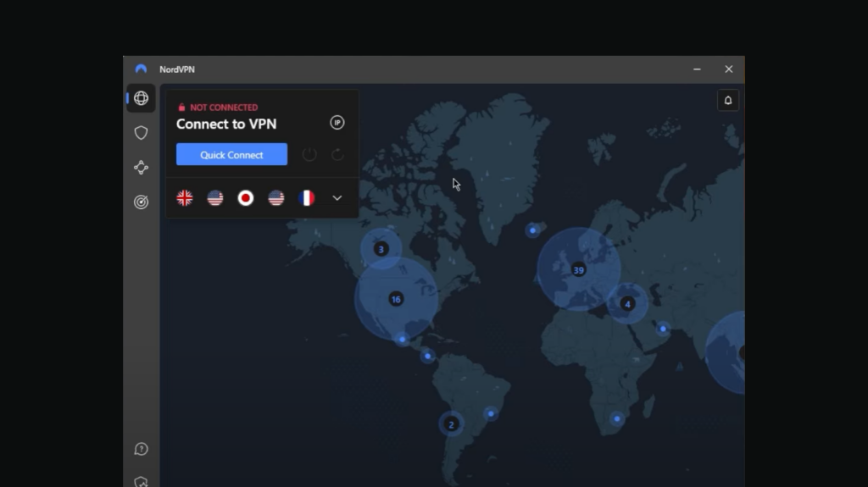Viewport: 868px width, 487px height.
Task: Select the Iceland server dot
Action: [532, 230]
